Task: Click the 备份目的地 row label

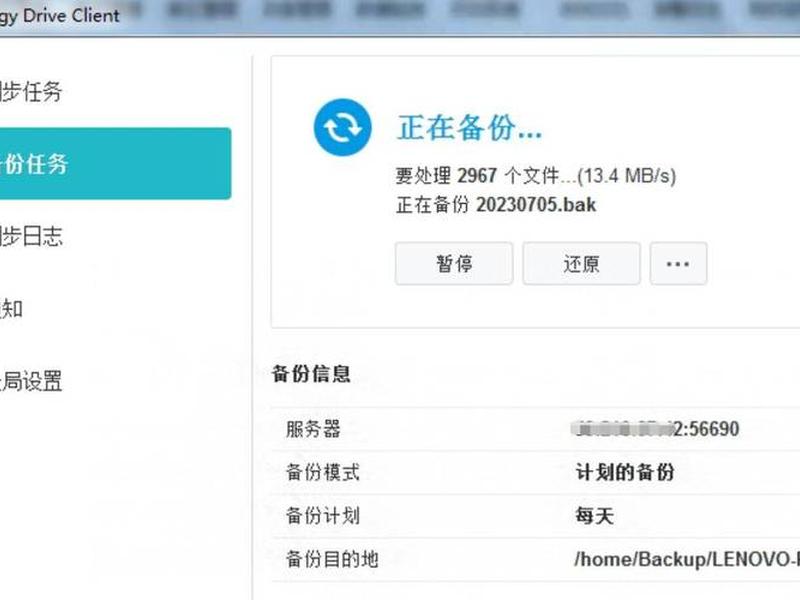Action: [332, 559]
